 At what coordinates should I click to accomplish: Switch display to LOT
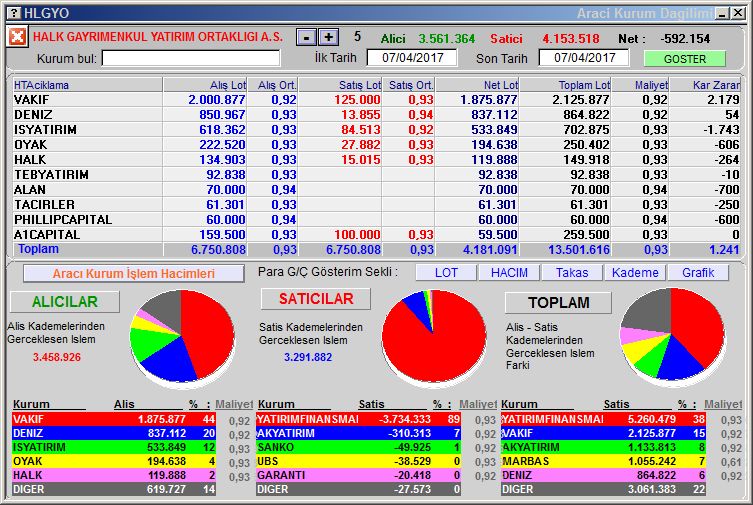(446, 273)
